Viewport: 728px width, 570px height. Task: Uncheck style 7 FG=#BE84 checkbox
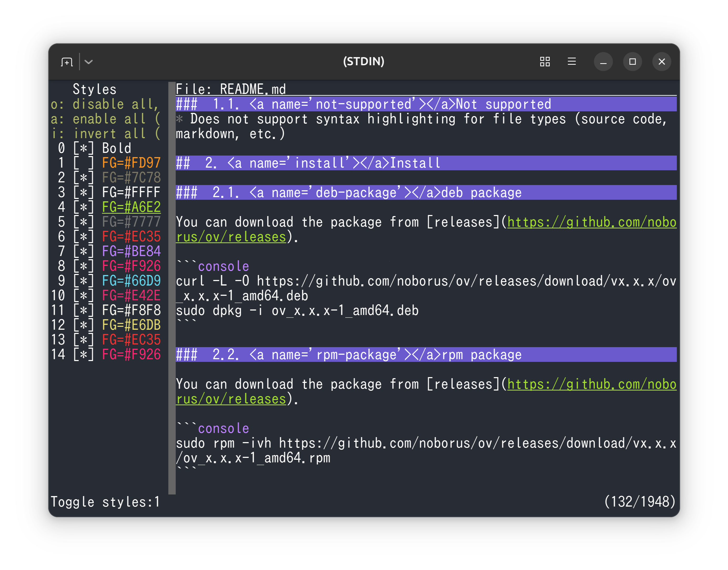[x=83, y=251]
